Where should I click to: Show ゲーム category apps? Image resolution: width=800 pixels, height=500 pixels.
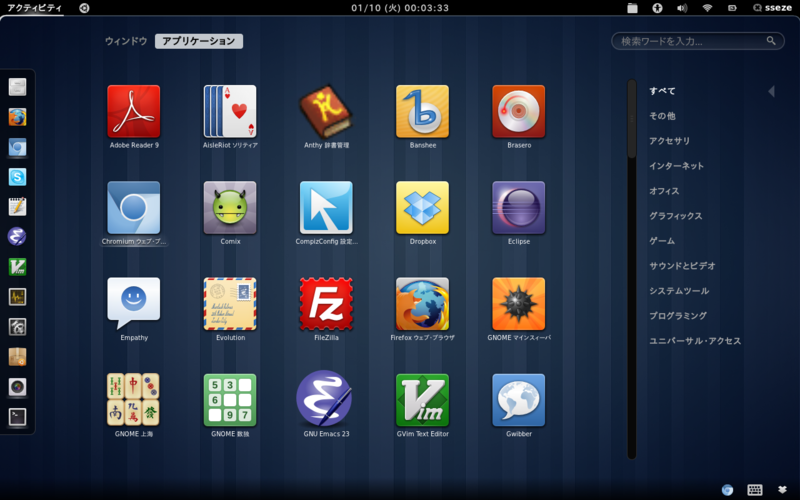[662, 241]
